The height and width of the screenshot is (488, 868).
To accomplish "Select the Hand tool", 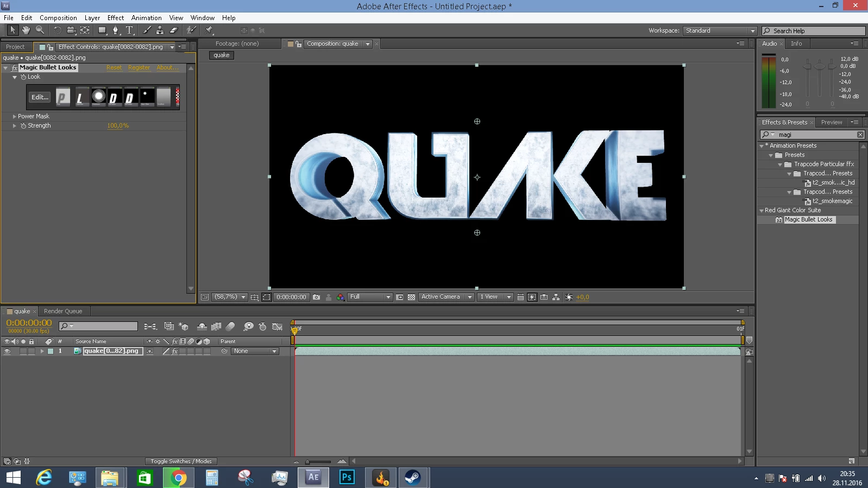I will click(x=26, y=30).
